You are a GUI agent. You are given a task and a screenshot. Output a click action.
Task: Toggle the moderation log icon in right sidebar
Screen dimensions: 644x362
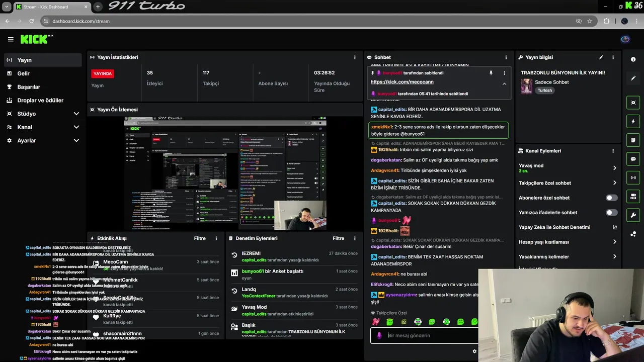point(633,140)
